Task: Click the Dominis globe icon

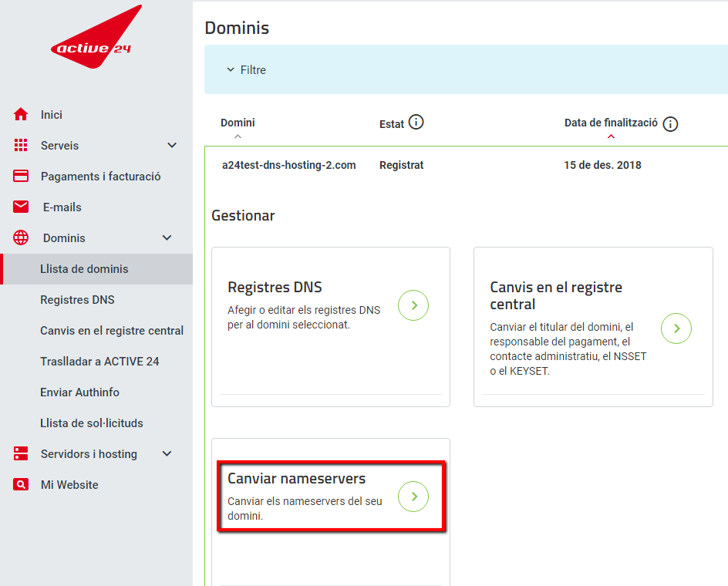Action: point(20,237)
